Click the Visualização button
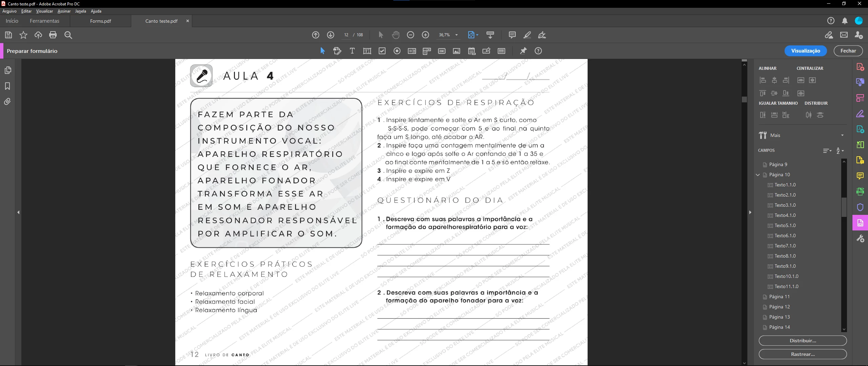 point(806,51)
